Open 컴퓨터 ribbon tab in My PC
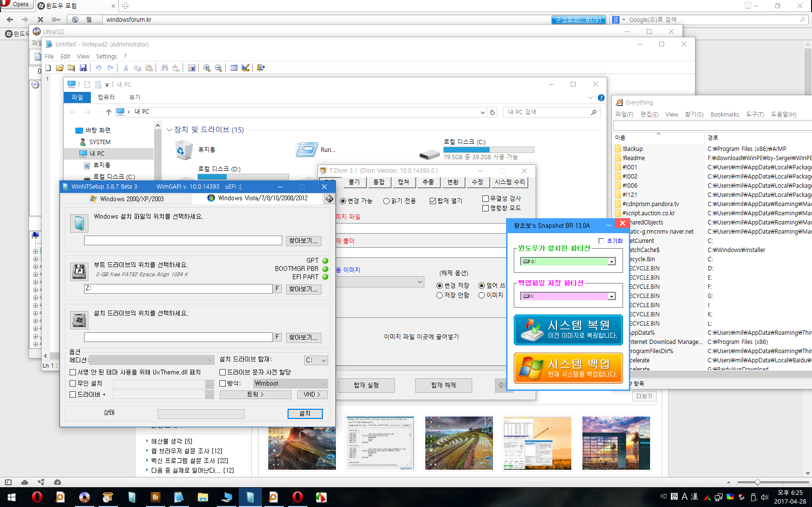 [106, 98]
